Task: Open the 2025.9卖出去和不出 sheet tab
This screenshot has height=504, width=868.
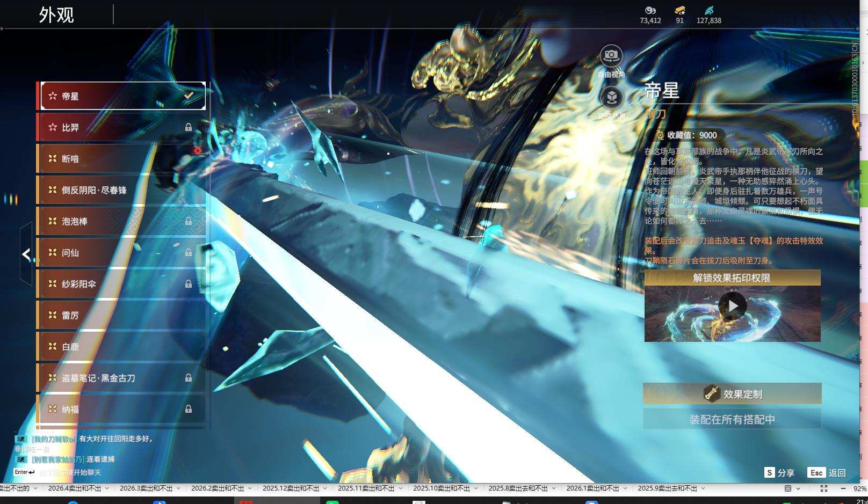Action: (x=667, y=488)
